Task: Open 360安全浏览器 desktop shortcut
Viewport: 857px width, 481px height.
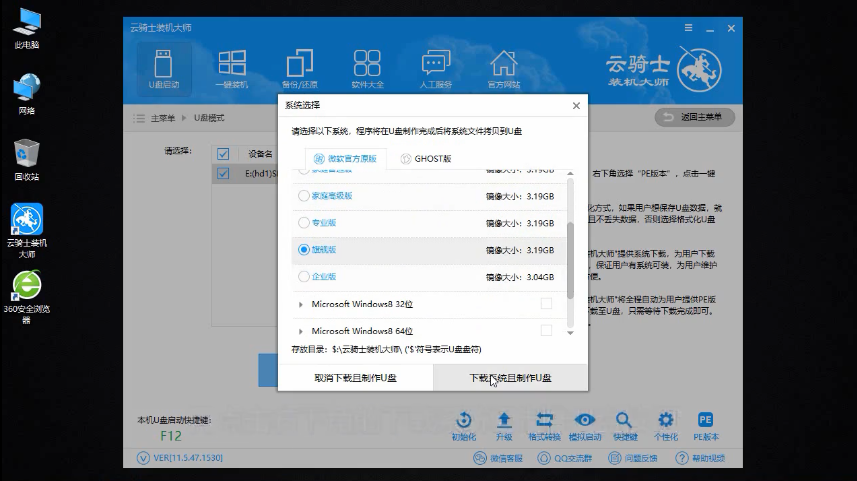Action: coord(26,297)
